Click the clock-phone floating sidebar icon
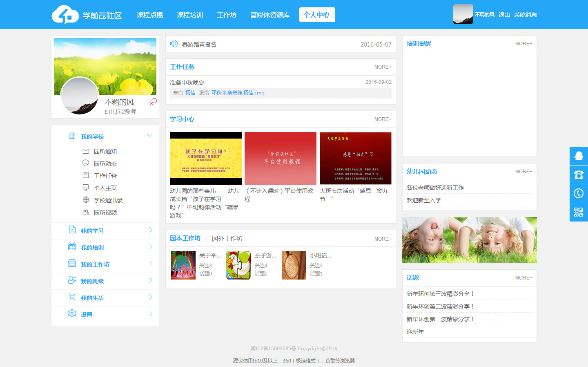The image size is (588, 367). pos(579,193)
